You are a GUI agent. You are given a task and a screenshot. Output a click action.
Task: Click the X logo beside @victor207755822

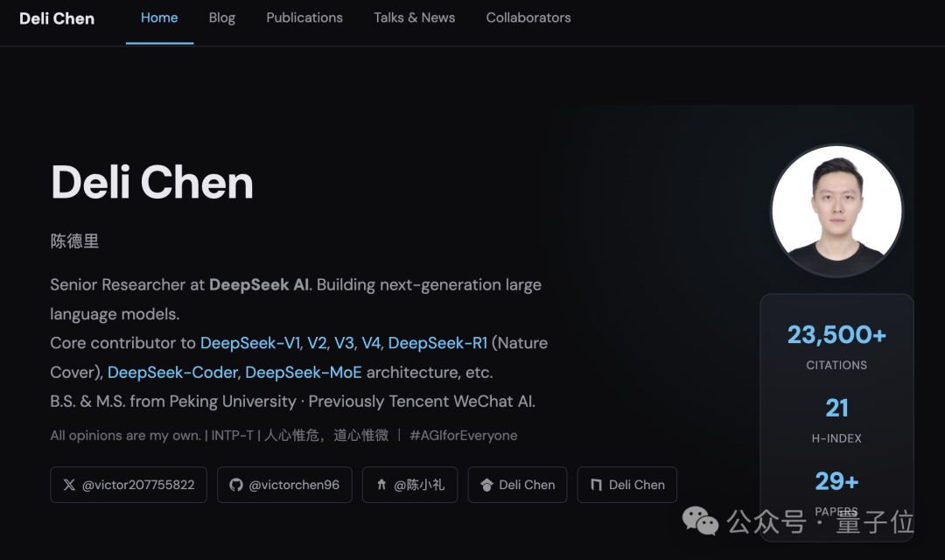69,485
